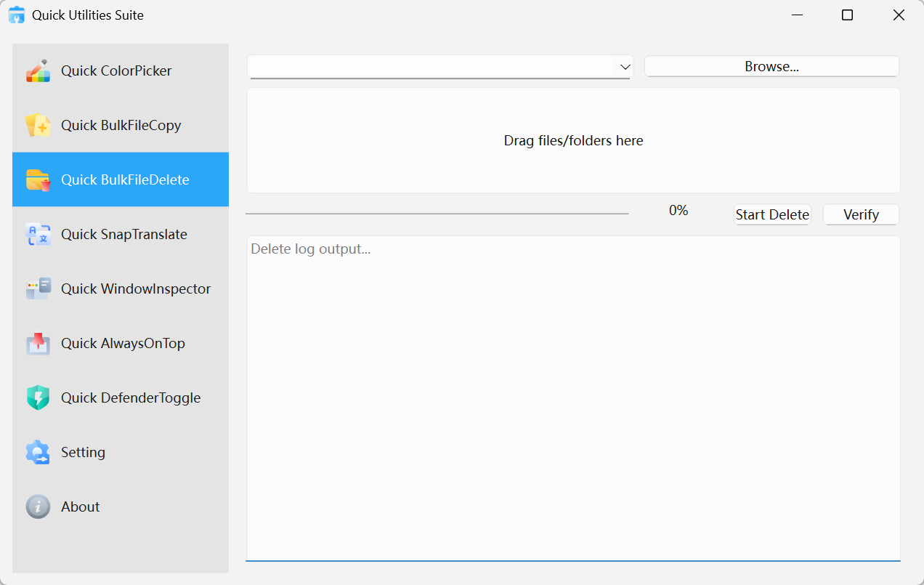Select the Quick DefenderToggle shield icon
The height and width of the screenshot is (585, 924).
[38, 397]
